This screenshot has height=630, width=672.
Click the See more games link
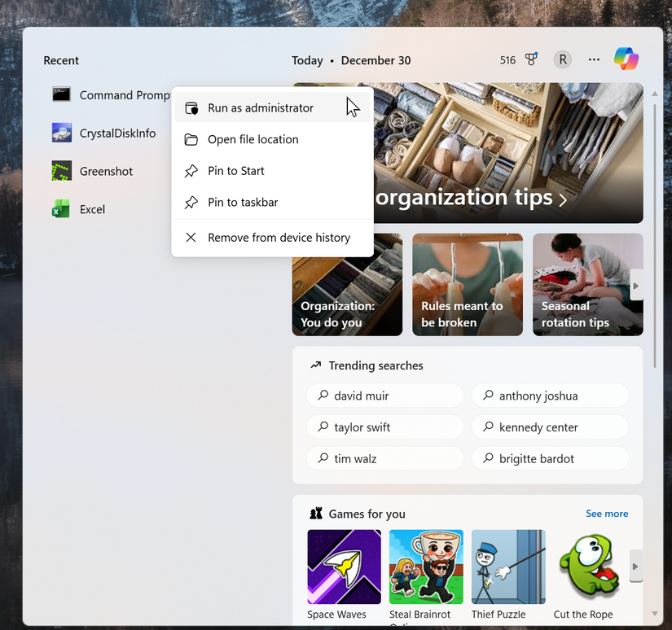[x=606, y=514]
